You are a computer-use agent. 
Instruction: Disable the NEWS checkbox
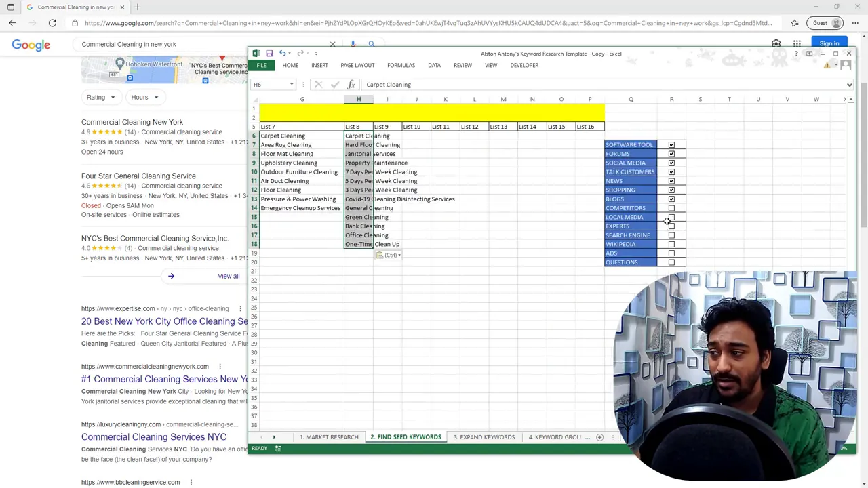pyautogui.click(x=671, y=181)
